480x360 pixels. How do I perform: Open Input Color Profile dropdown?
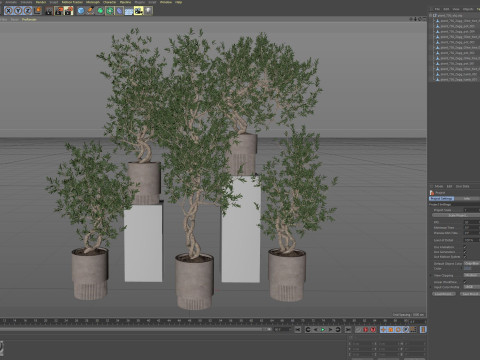472,287
